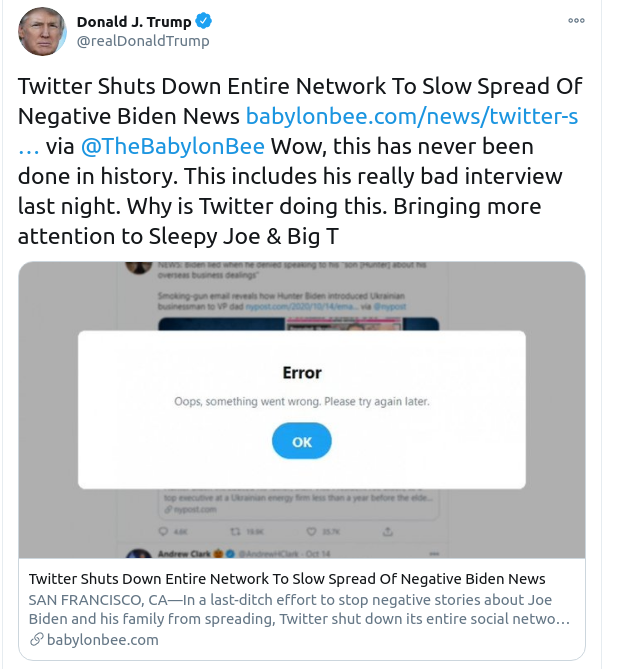This screenshot has width=619, height=669.
Task: Click the link icon beside babylonbee.com
Action: [37, 640]
